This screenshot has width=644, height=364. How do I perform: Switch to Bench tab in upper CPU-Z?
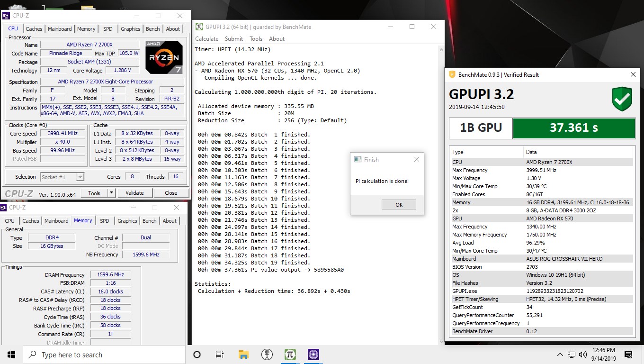click(x=153, y=29)
